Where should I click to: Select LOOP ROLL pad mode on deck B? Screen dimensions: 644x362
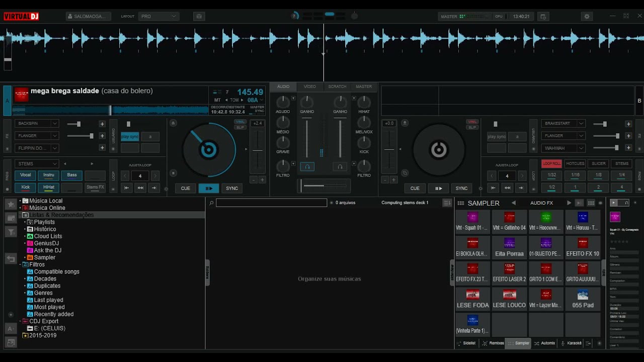pyautogui.click(x=552, y=163)
